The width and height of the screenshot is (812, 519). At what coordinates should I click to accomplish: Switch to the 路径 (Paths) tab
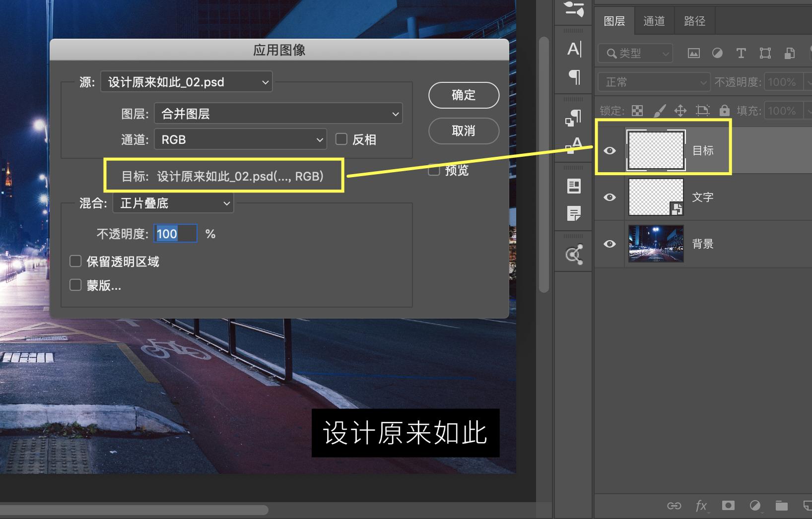click(x=694, y=20)
